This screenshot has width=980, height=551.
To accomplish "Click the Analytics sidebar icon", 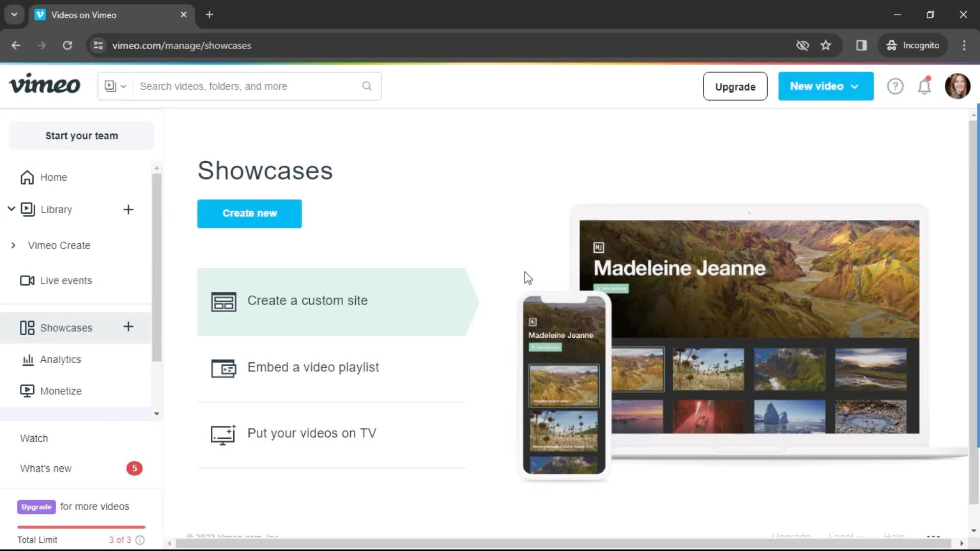I will pyautogui.click(x=28, y=359).
